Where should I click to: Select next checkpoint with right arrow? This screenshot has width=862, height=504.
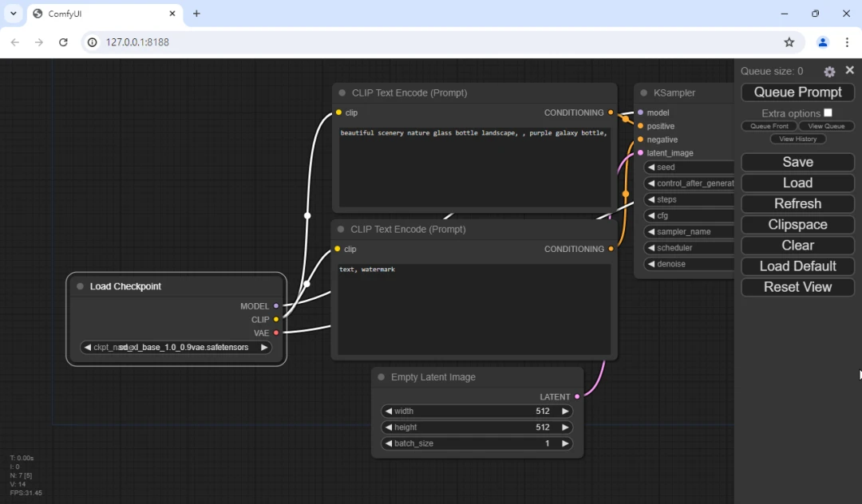264,348
